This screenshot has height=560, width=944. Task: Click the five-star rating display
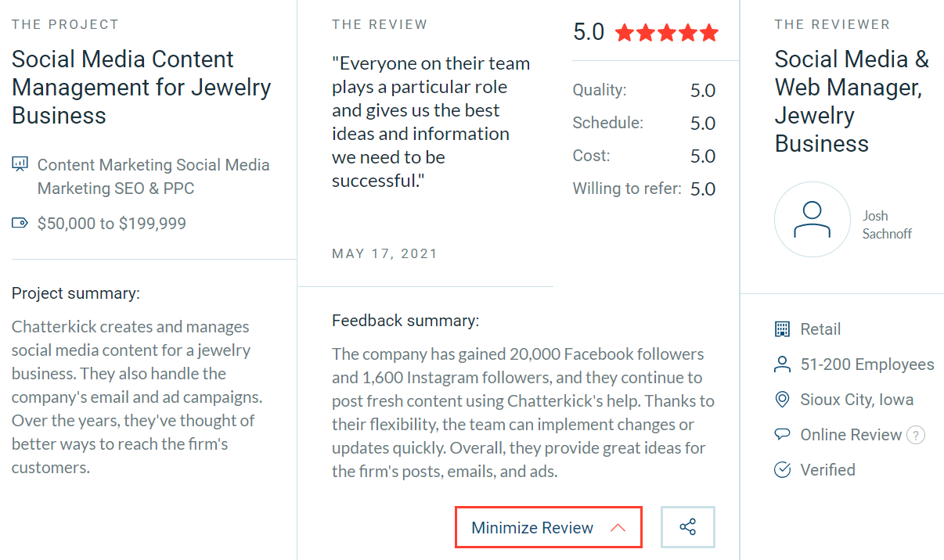click(666, 33)
